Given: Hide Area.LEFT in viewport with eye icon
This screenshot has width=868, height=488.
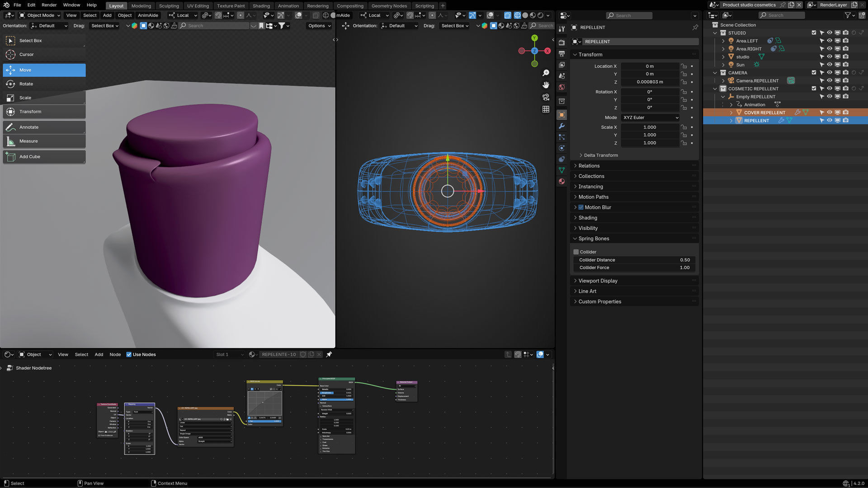Looking at the screenshot, I should tap(830, 41).
